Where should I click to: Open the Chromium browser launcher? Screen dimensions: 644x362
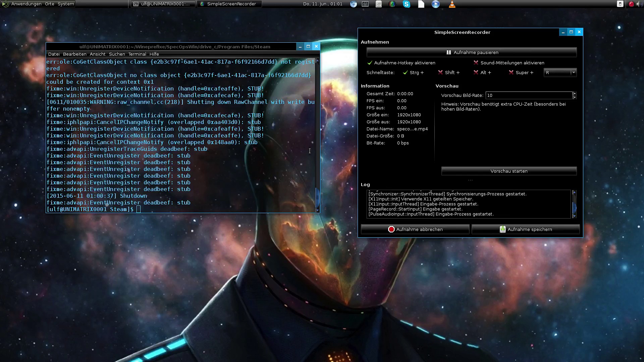[x=353, y=4]
